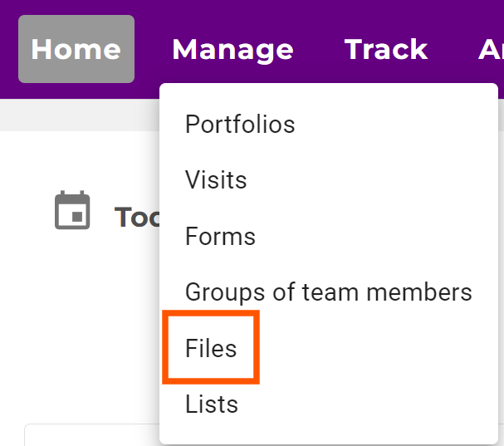Choose Lists at the bottom of dropdown
Image resolution: width=504 pixels, height=446 pixels.
coord(212,404)
